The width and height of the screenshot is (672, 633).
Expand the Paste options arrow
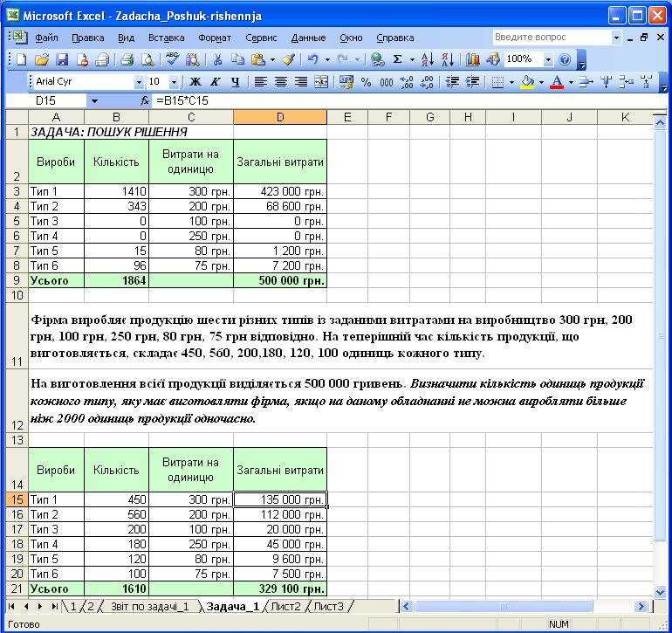(x=272, y=59)
